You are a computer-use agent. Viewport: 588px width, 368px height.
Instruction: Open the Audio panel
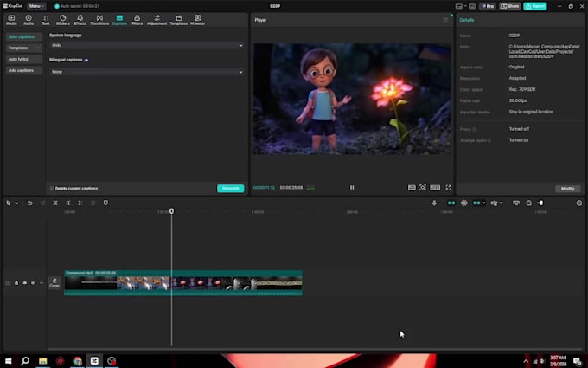tap(29, 20)
